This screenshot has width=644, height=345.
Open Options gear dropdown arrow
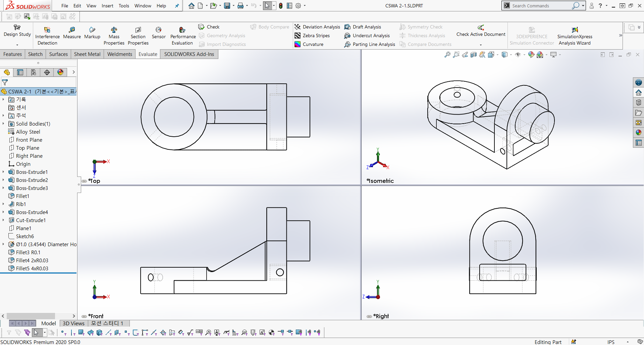pos(305,6)
